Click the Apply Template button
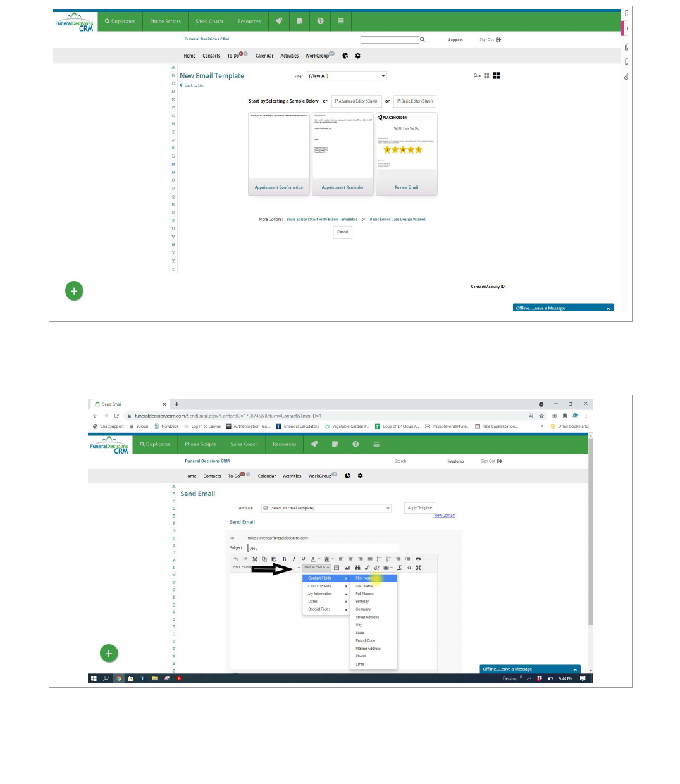Image resolution: width=680 pixels, height=784 pixels. [420, 508]
